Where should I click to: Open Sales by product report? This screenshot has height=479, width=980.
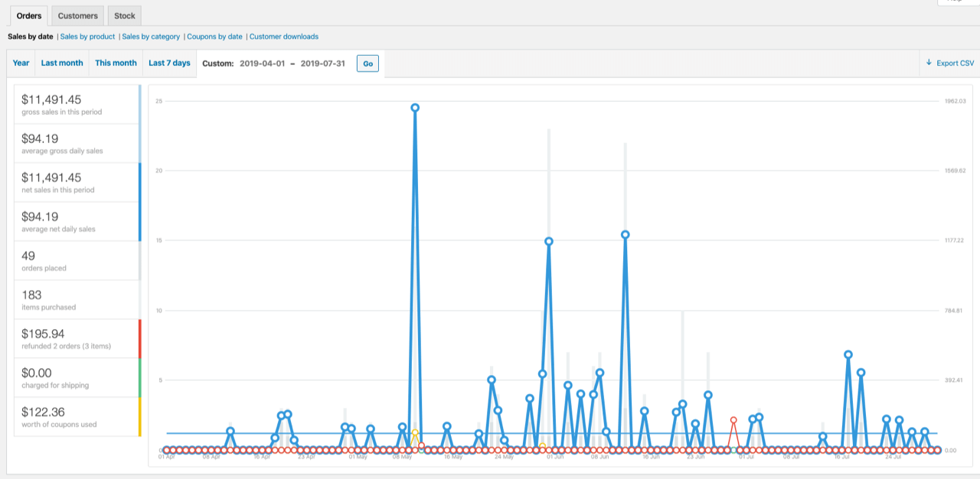(x=87, y=37)
